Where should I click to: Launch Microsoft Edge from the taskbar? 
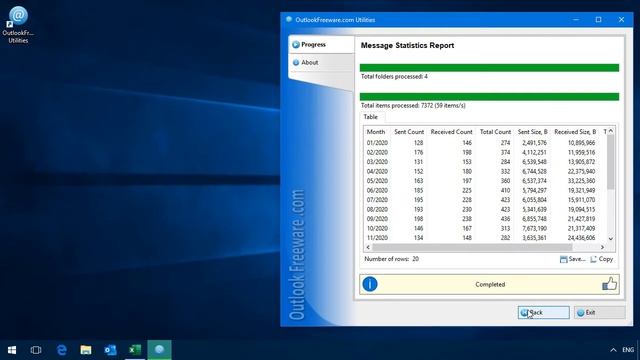pos(62,350)
